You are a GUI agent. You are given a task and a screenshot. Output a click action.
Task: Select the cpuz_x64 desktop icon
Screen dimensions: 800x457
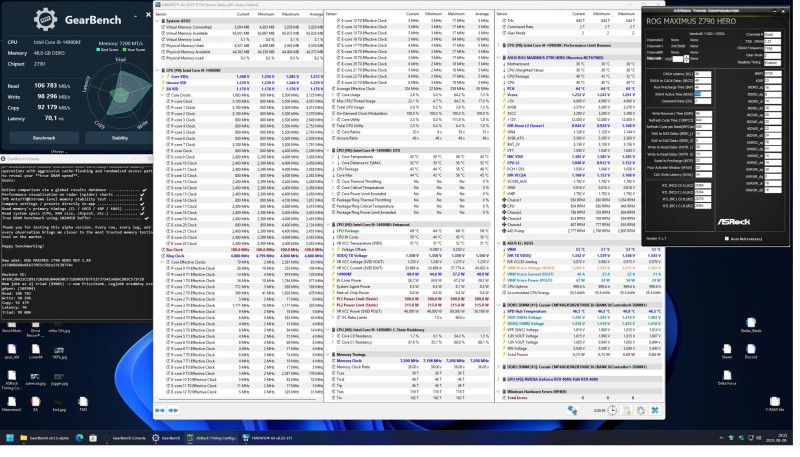point(12,352)
